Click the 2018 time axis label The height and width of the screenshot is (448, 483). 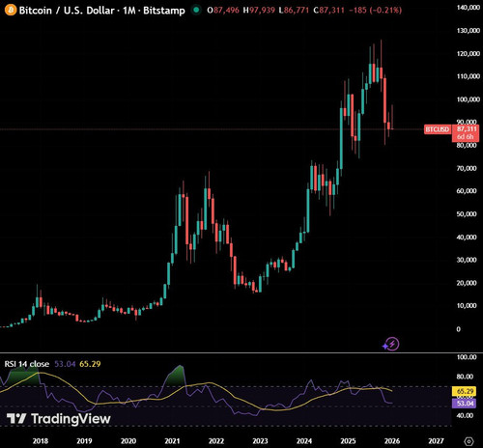click(x=41, y=441)
